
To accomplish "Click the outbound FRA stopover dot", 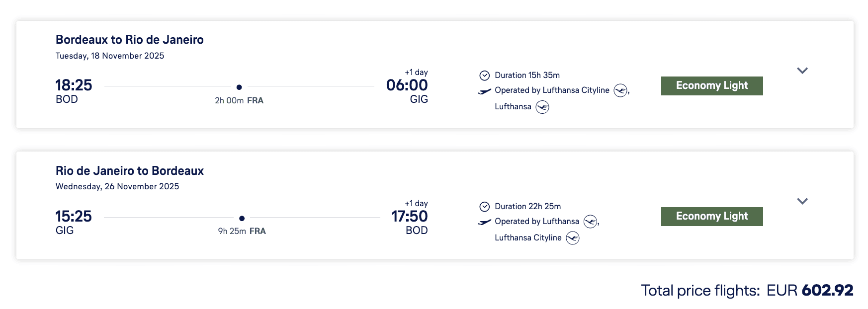I will [239, 87].
